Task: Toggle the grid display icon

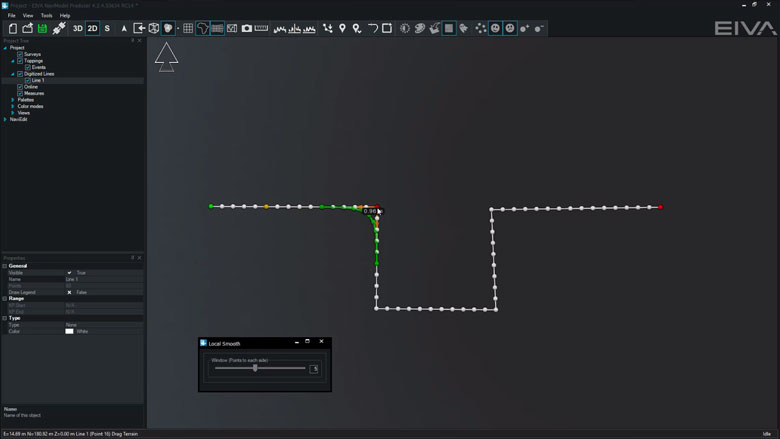Action: pos(187,28)
